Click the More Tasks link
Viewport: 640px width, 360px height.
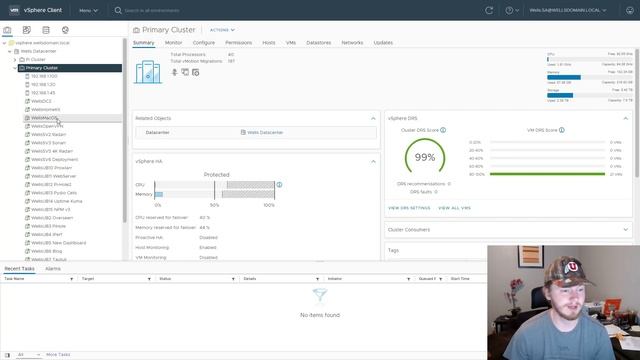(58, 355)
